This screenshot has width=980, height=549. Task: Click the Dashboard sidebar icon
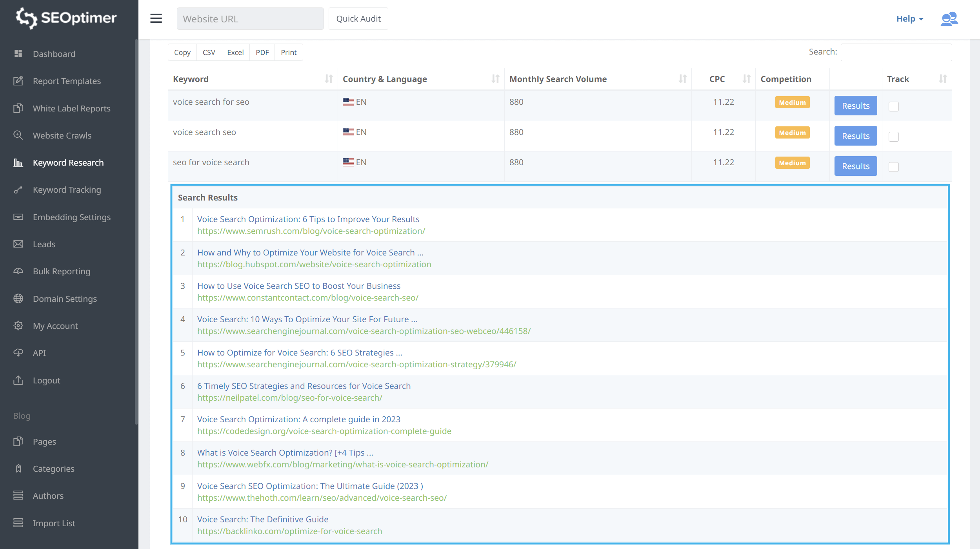[18, 54]
